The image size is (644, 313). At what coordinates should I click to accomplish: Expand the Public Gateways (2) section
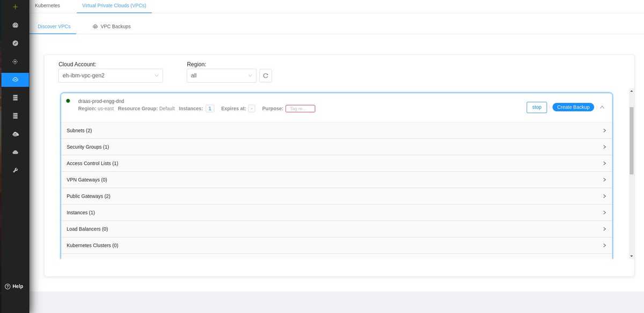(x=336, y=196)
